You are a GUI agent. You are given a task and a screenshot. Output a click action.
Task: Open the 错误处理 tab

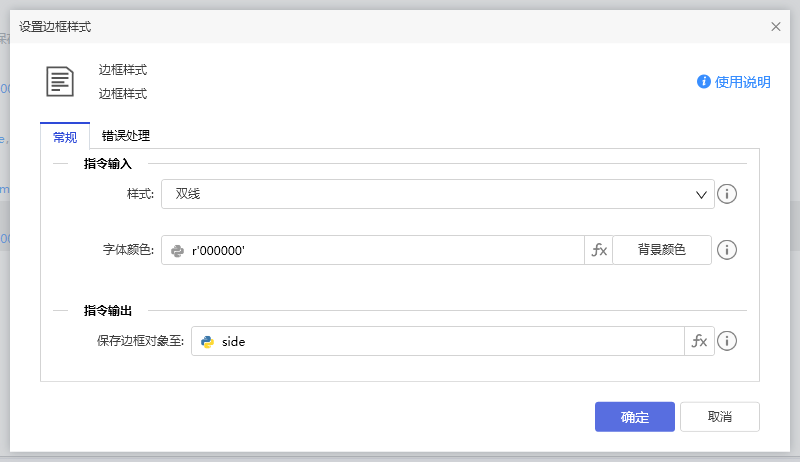(x=126, y=136)
